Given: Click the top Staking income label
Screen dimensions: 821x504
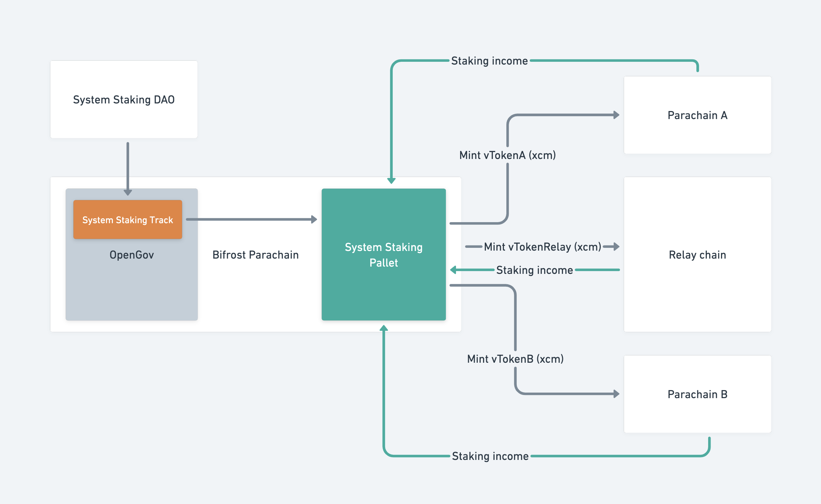Looking at the screenshot, I should click(489, 60).
